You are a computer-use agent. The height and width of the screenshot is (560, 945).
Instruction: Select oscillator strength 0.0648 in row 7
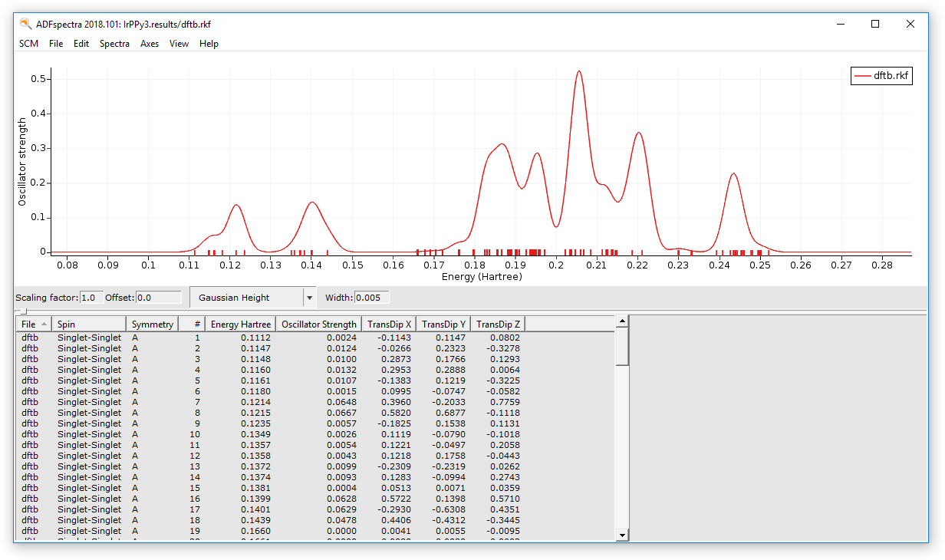point(341,402)
